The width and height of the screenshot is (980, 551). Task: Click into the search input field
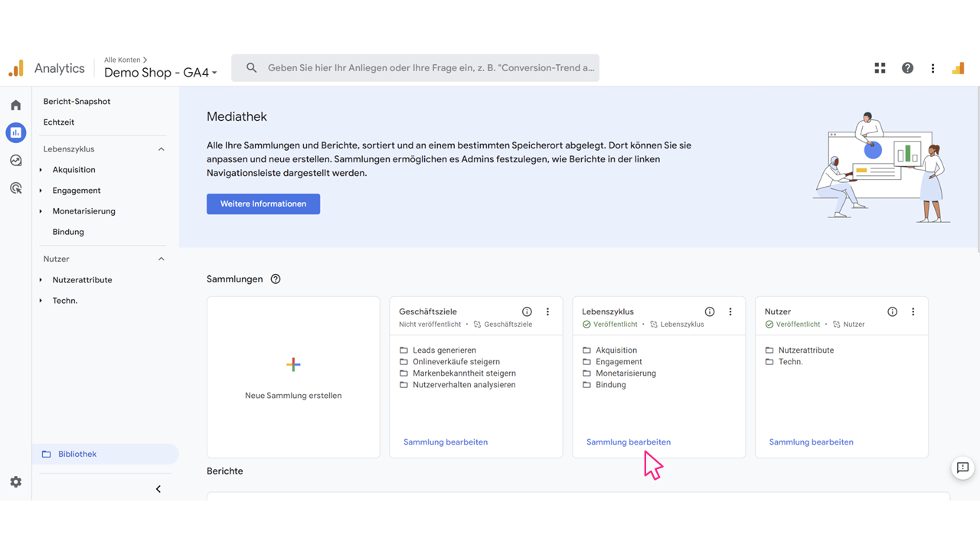(415, 68)
